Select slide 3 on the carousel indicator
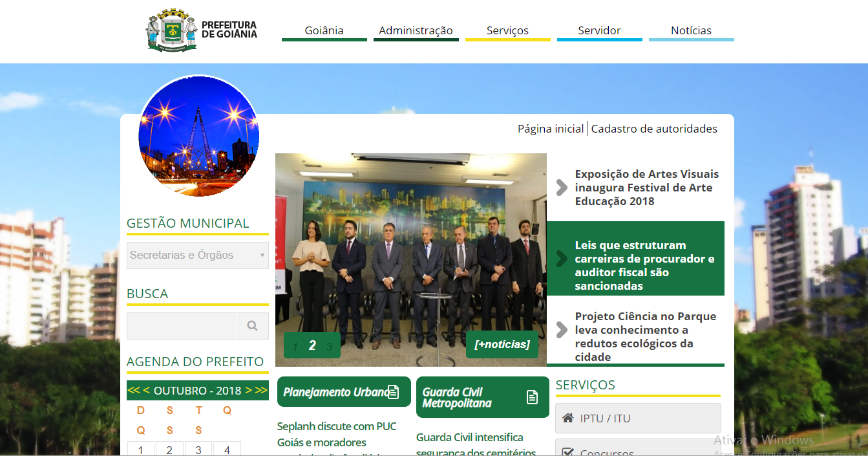 pos(329,345)
